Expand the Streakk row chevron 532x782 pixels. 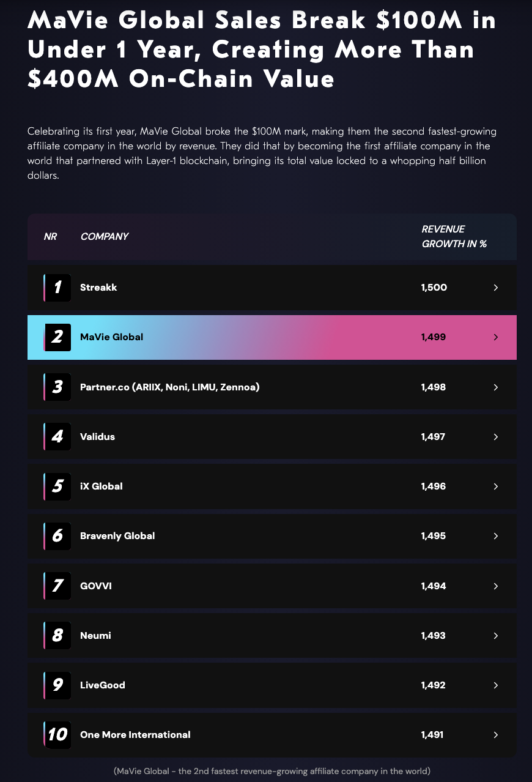[496, 288]
